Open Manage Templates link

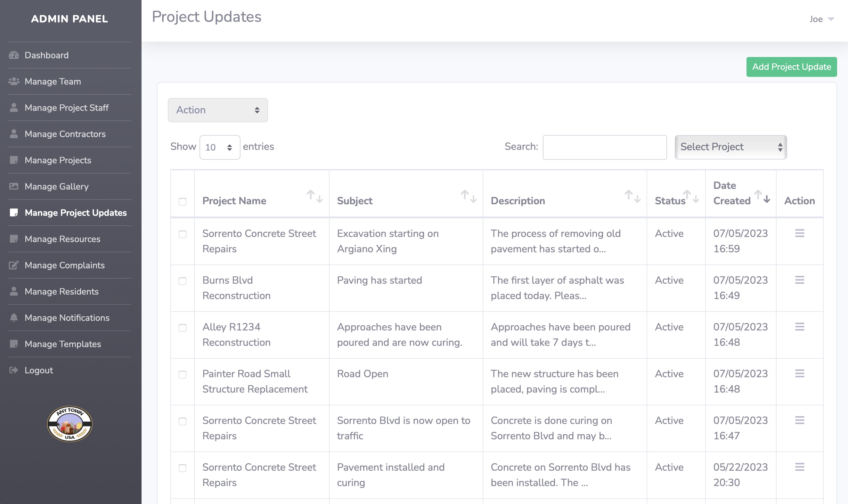click(x=63, y=344)
